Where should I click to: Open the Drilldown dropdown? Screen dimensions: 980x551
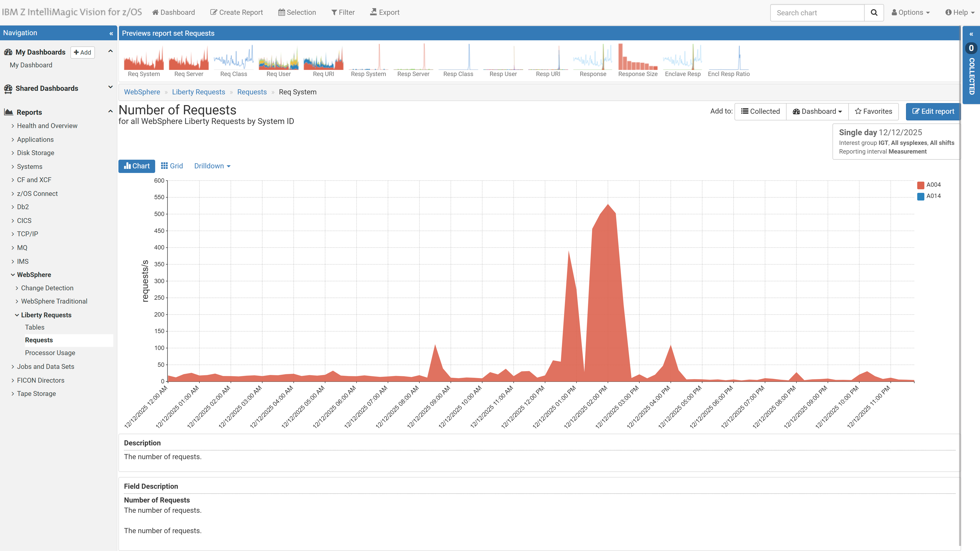pos(212,166)
